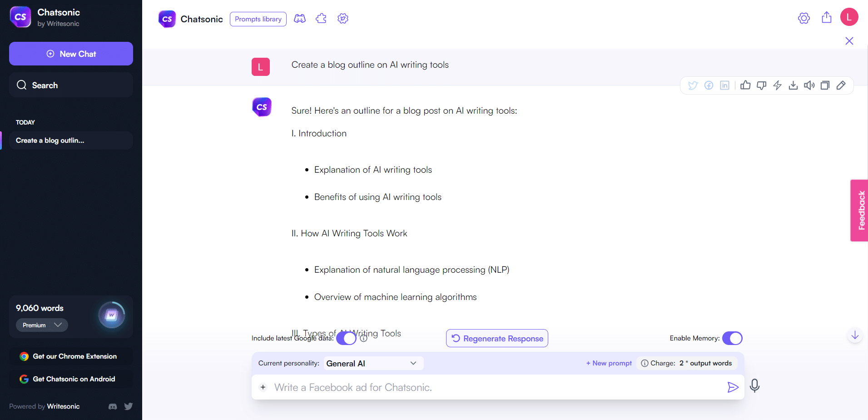Image resolution: width=868 pixels, height=420 pixels.
Task: Like the response with thumbs up
Action: tap(745, 85)
